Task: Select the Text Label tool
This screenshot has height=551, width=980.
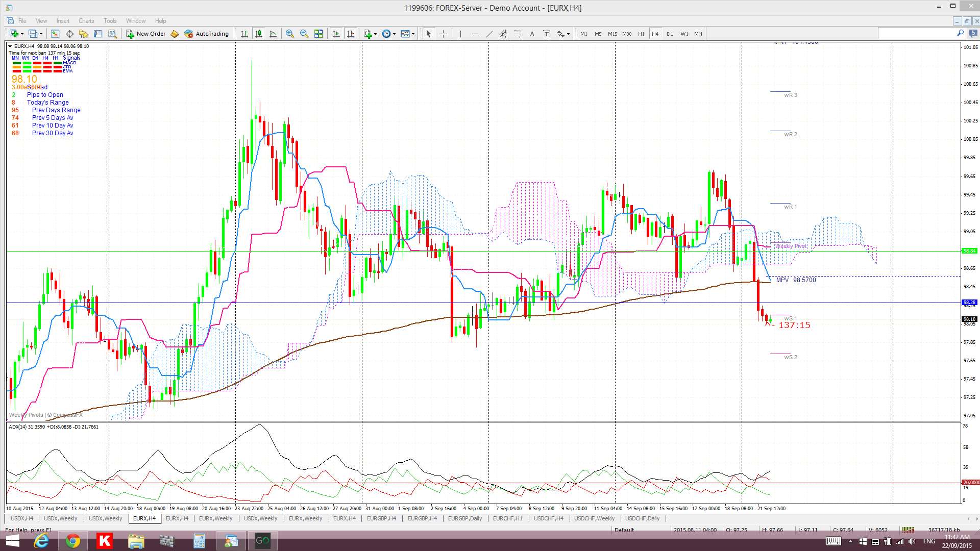Action: tap(546, 34)
